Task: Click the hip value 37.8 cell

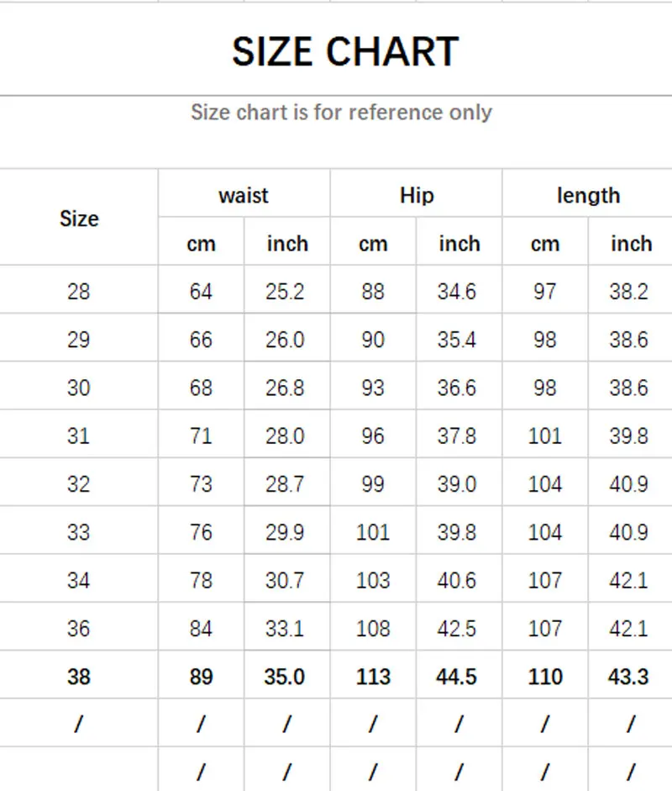Action: [x=457, y=436]
